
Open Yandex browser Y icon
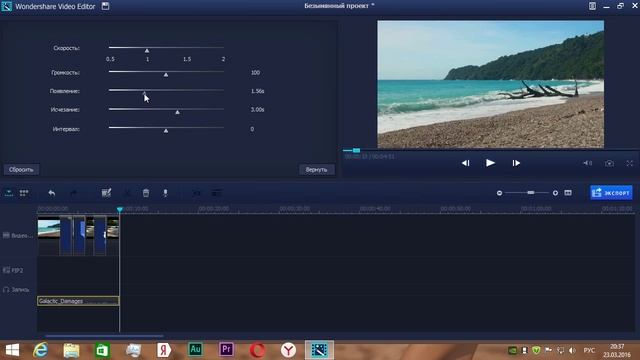pyautogui.click(x=288, y=350)
